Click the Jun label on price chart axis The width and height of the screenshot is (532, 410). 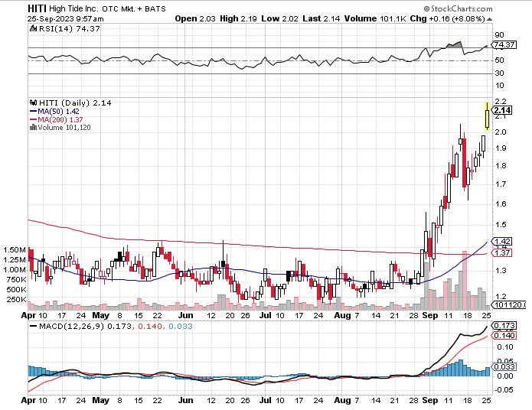coord(185,315)
